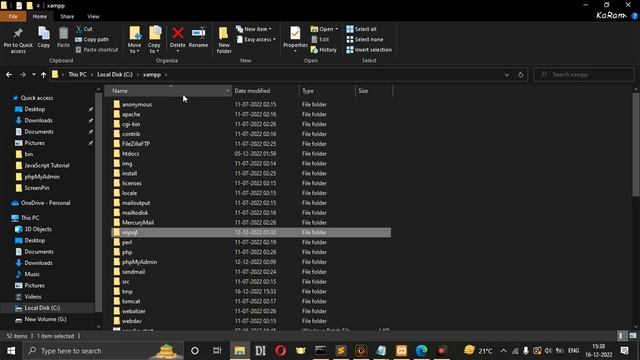
Task: Switch to details view layout icon
Action: 621,336
